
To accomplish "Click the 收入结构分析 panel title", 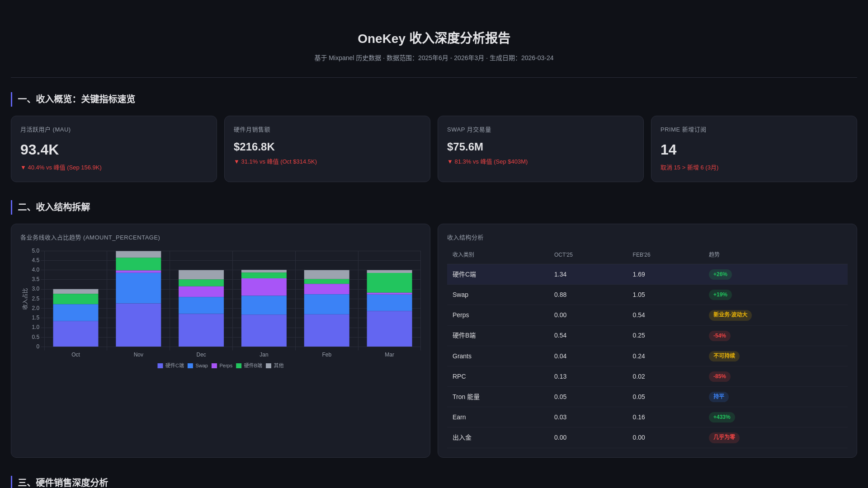I will pyautogui.click(x=465, y=238).
